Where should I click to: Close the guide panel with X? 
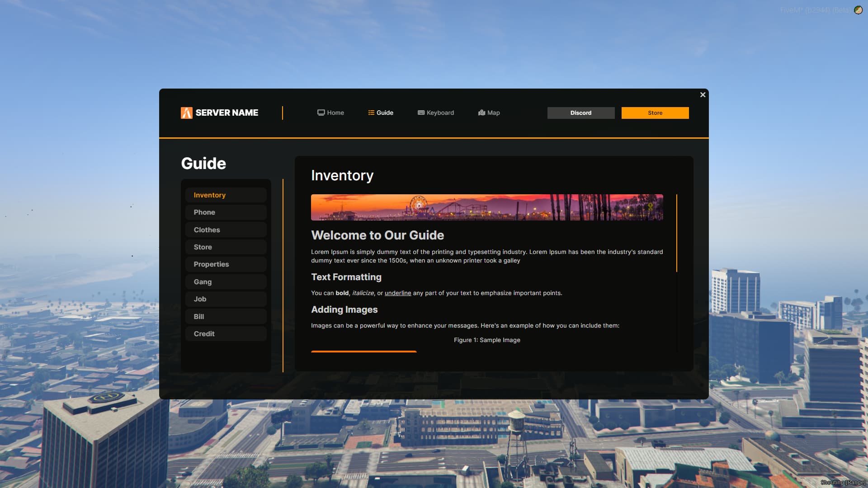click(703, 95)
